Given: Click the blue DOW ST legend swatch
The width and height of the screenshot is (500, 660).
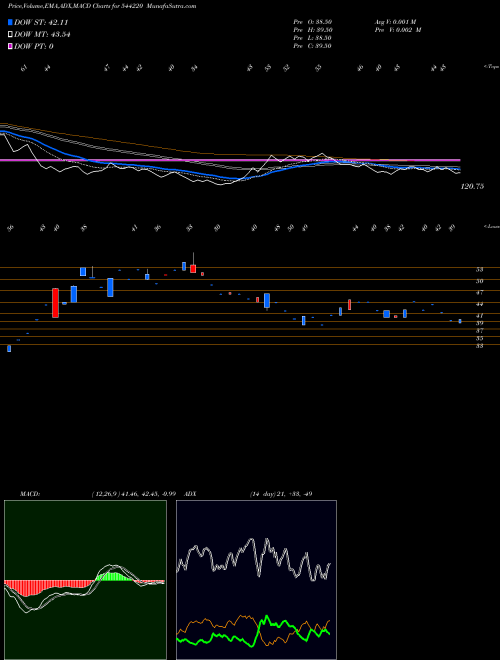Looking at the screenshot, I should 11,23.
